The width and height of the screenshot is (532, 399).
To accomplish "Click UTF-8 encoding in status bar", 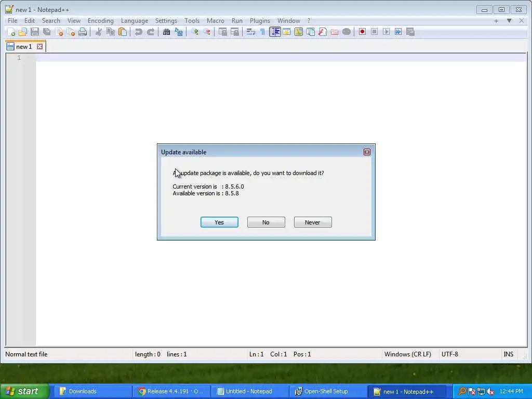I will click(450, 354).
